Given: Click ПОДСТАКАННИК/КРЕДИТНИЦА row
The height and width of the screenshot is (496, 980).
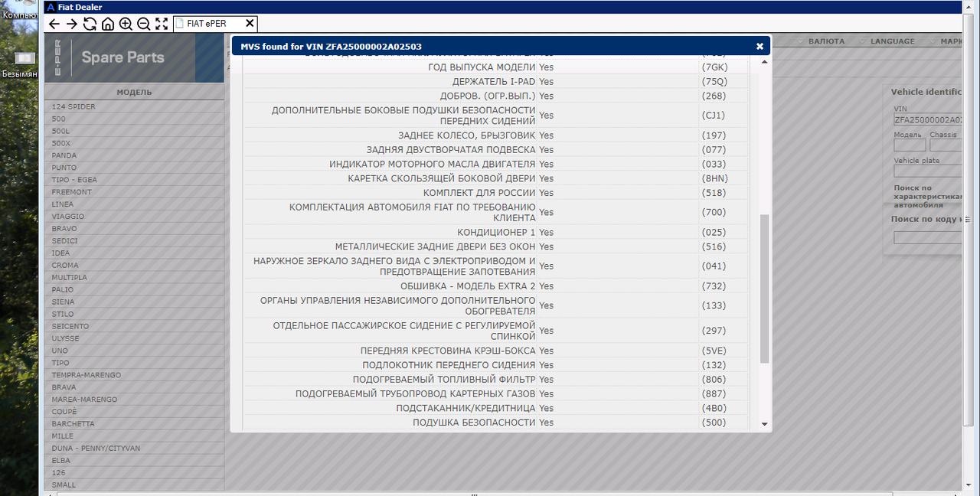Looking at the screenshot, I should click(x=495, y=408).
